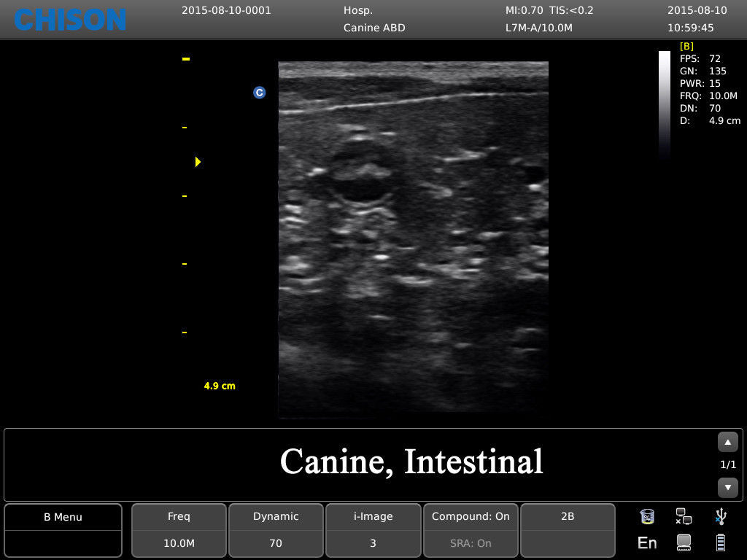Viewport: 747px width, 560px height.
Task: Adjust the Dynamic 70 control
Action: click(x=276, y=529)
